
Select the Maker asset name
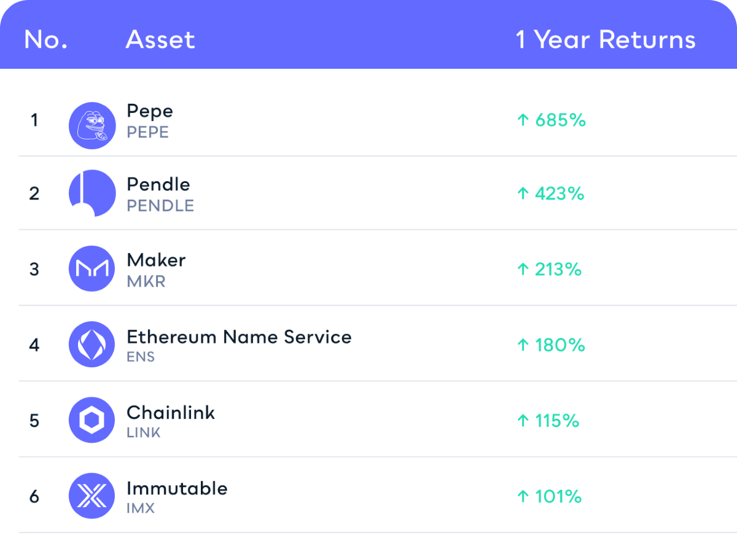tap(156, 260)
